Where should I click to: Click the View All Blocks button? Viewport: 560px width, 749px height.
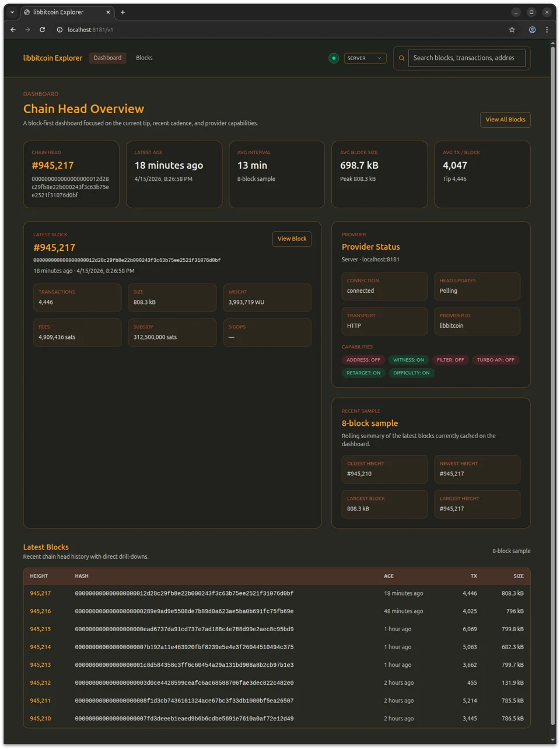tap(505, 120)
